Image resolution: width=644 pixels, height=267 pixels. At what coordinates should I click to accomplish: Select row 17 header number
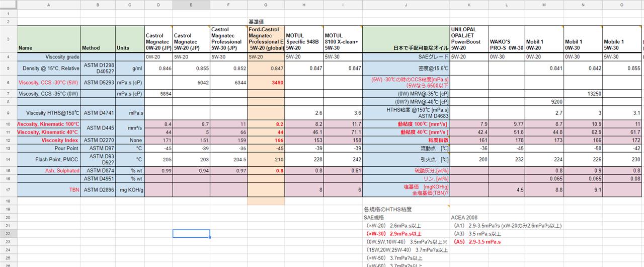click(x=8, y=190)
